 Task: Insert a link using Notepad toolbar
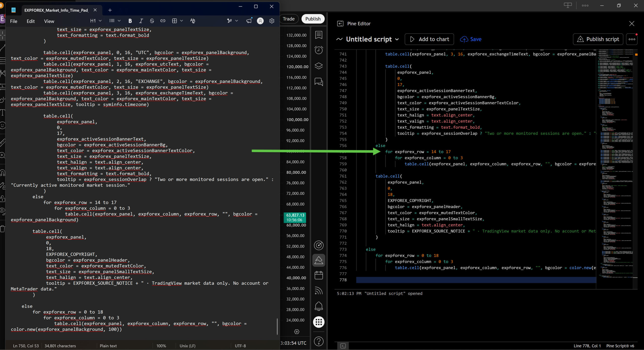(x=163, y=21)
